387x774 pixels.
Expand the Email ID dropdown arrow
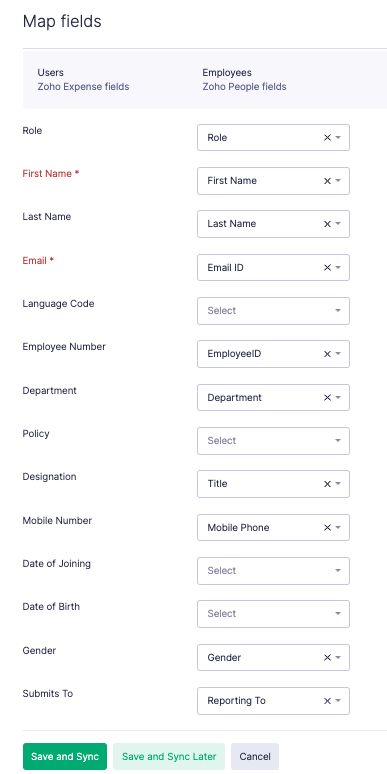coord(338,268)
